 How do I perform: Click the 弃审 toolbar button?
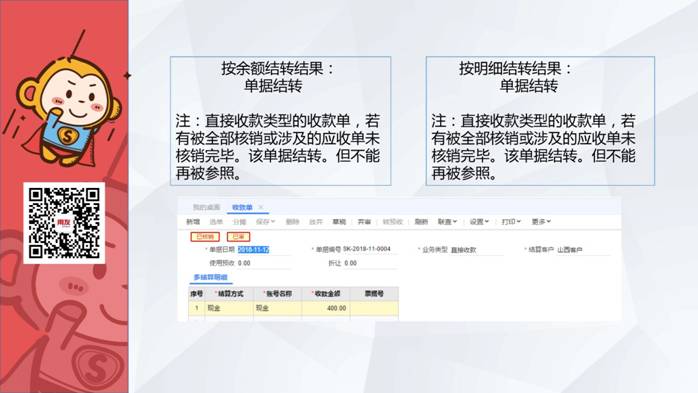click(x=364, y=222)
